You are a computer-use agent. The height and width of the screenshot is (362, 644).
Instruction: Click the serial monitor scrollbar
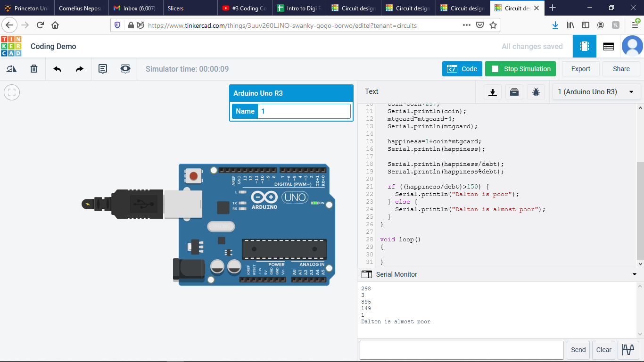pos(640,309)
